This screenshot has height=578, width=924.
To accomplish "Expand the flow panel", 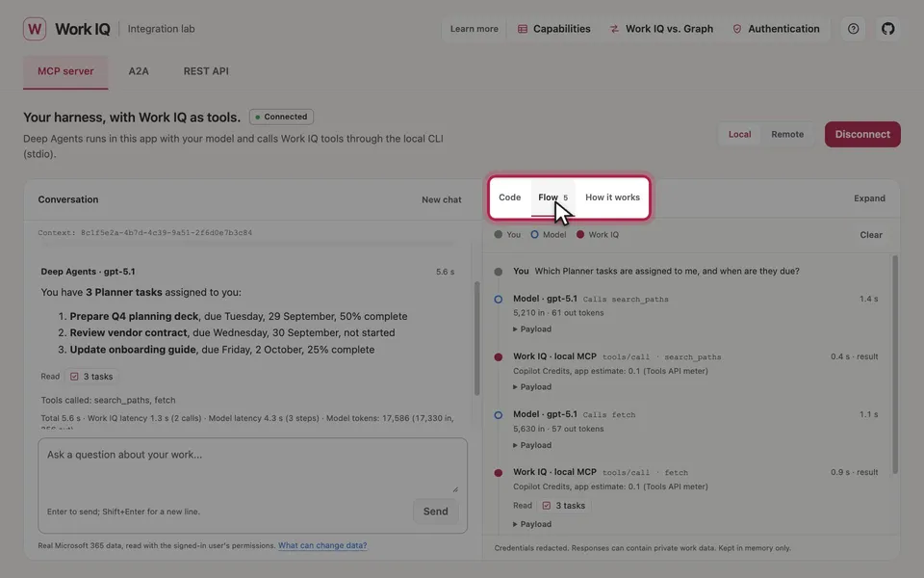I will (x=869, y=198).
